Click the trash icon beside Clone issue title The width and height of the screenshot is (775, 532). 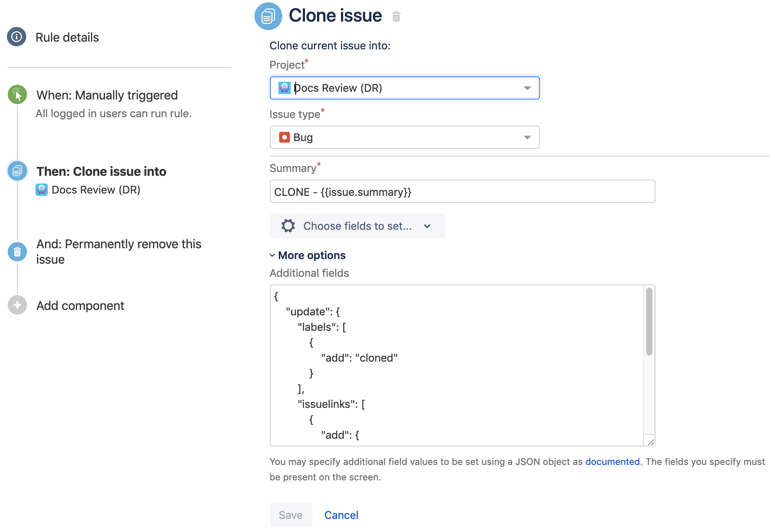396,17
